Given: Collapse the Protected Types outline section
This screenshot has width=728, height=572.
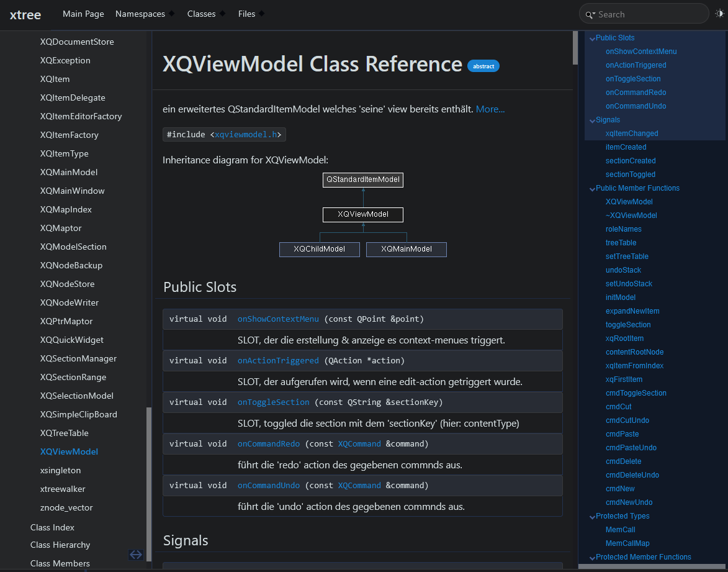Looking at the screenshot, I should pos(592,517).
